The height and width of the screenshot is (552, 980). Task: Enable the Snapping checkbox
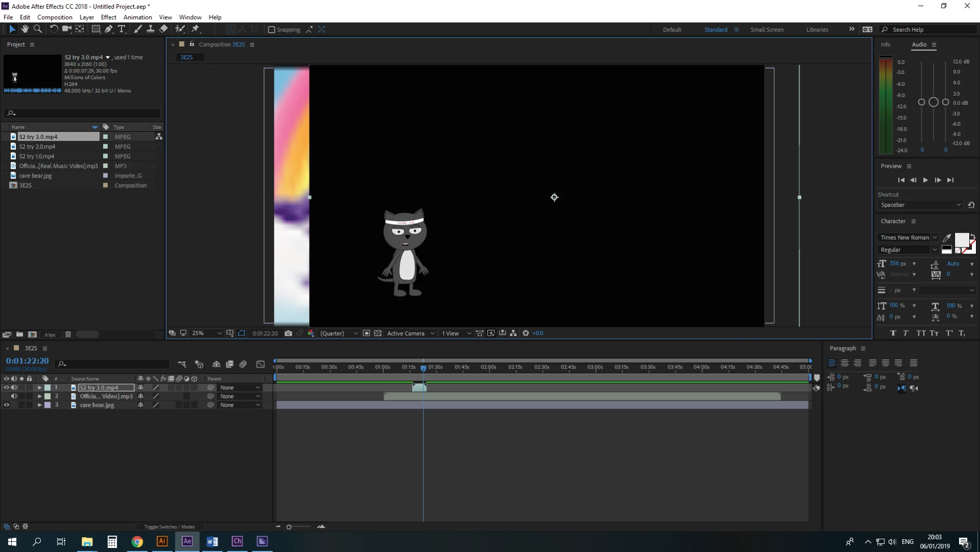[272, 30]
